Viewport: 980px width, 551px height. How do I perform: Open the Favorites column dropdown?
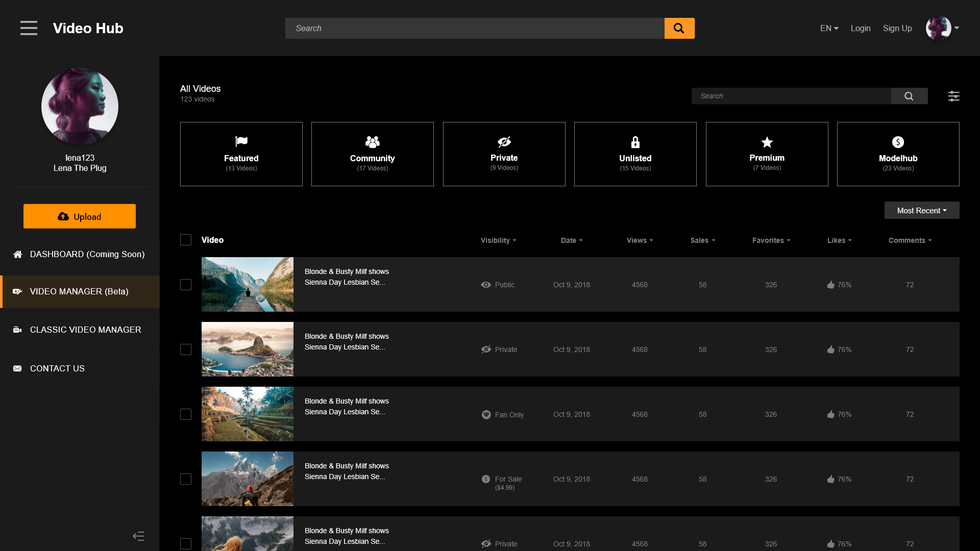[x=771, y=240]
